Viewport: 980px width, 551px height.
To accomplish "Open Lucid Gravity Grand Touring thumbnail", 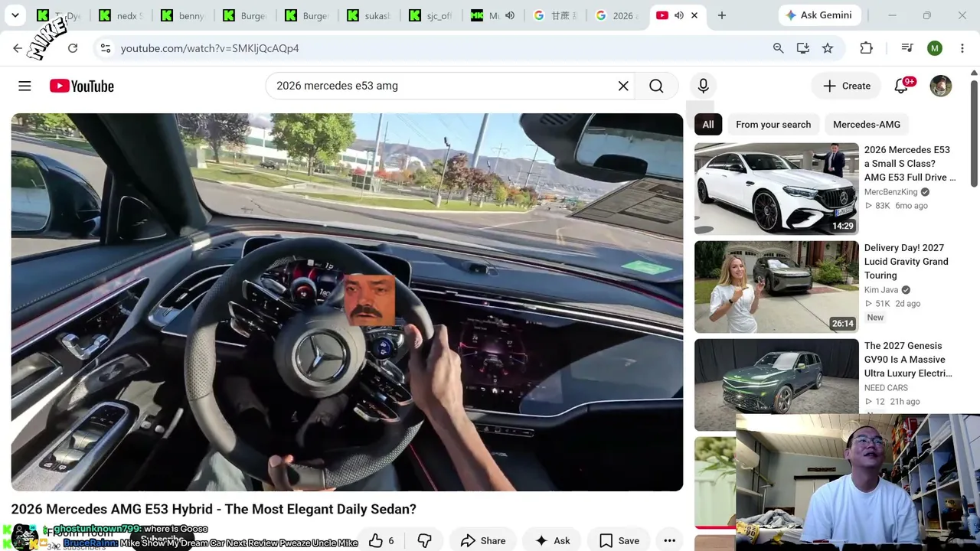I will (776, 286).
